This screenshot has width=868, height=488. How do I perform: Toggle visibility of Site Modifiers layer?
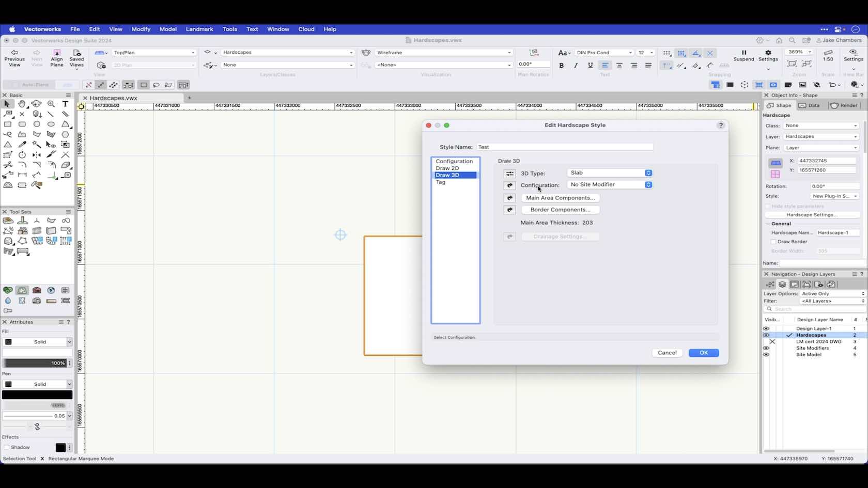766,349
